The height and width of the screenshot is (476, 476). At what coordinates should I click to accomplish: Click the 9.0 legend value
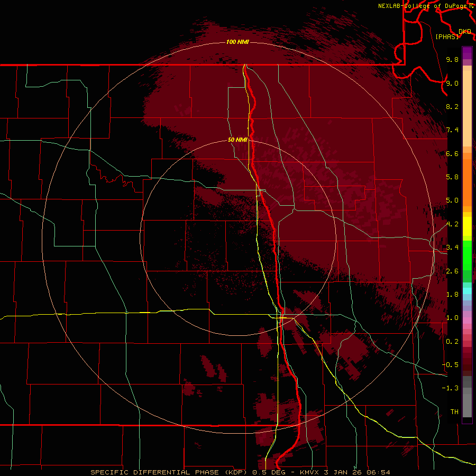click(452, 83)
